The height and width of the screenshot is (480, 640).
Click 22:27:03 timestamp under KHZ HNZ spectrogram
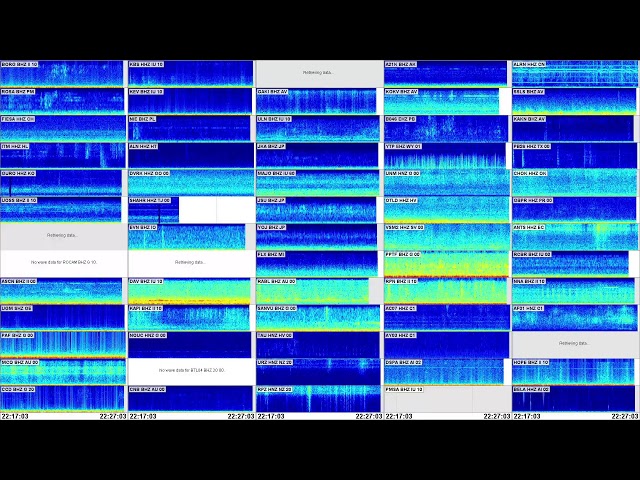point(369,416)
